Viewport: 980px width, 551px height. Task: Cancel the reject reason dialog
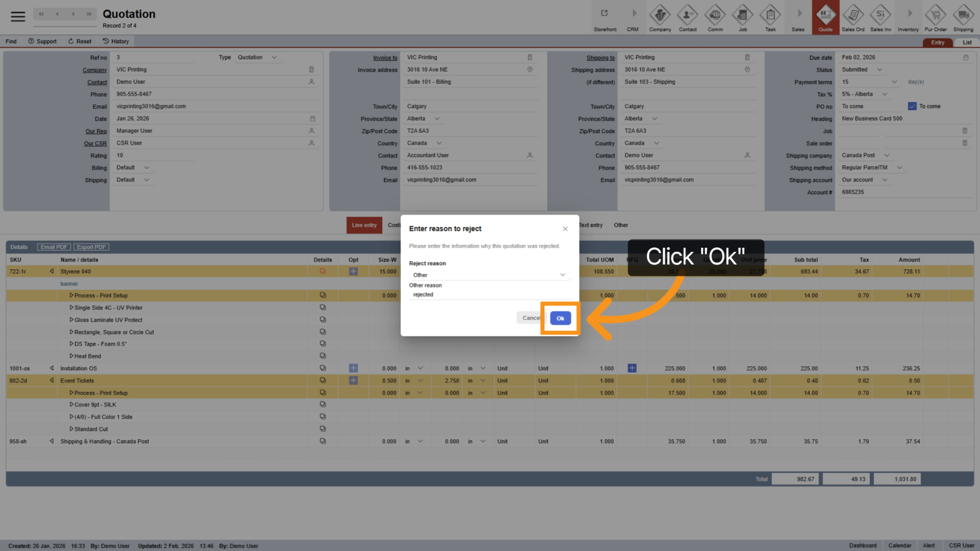pos(530,318)
